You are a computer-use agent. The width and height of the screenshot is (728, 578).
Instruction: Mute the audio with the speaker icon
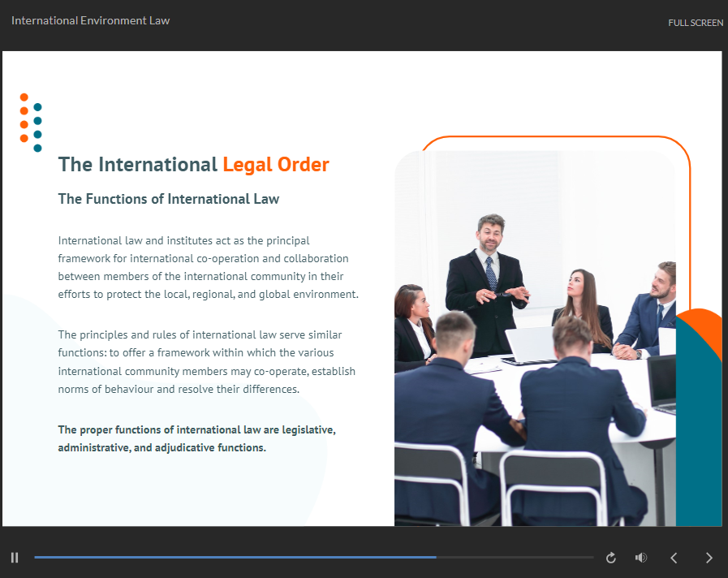pos(640,558)
